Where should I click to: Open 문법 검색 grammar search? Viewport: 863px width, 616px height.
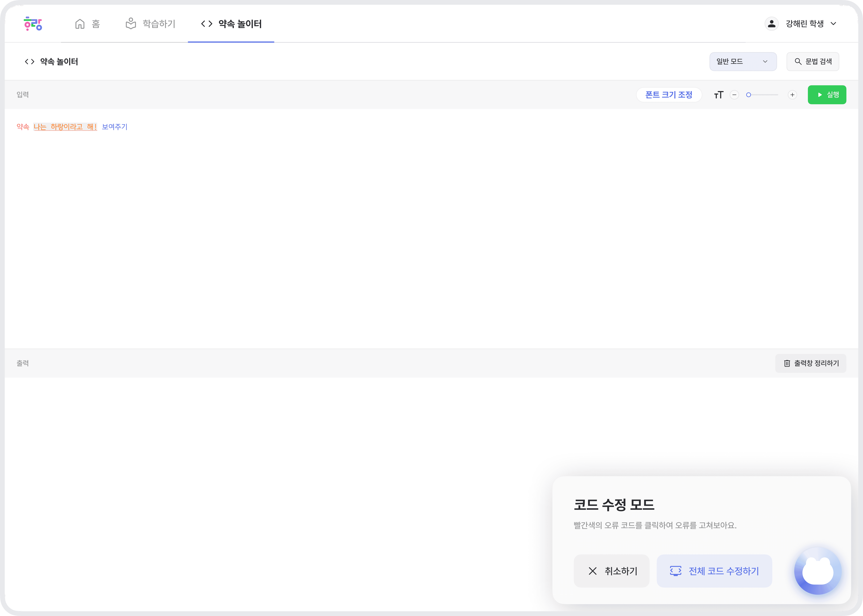813,61
